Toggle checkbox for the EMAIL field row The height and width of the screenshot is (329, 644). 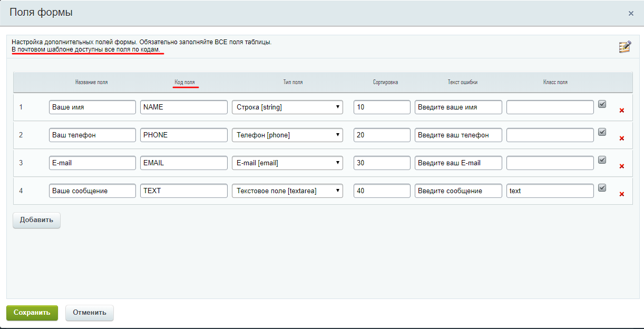[602, 160]
